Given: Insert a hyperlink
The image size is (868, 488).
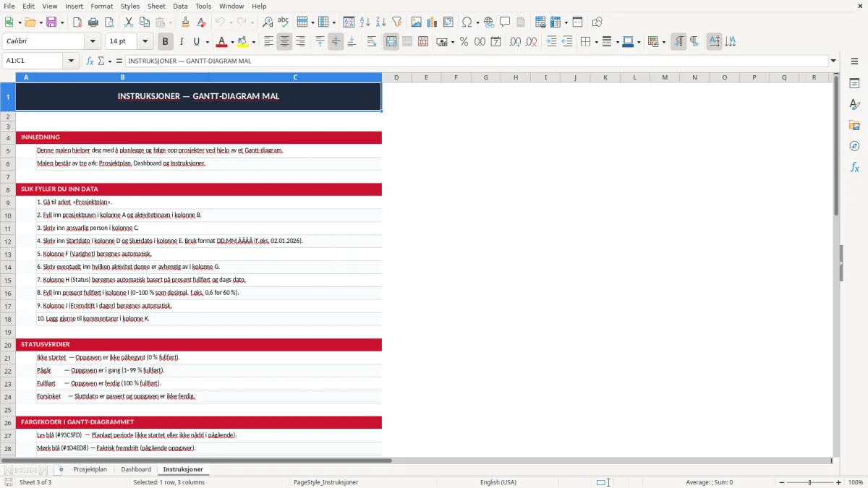Looking at the screenshot, I should 489,22.
